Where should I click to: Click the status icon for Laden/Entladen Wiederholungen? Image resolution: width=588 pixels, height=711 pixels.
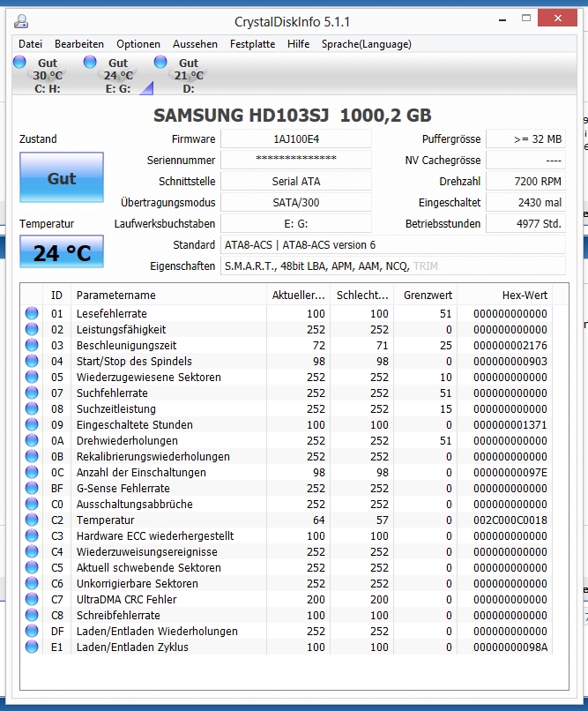32,631
